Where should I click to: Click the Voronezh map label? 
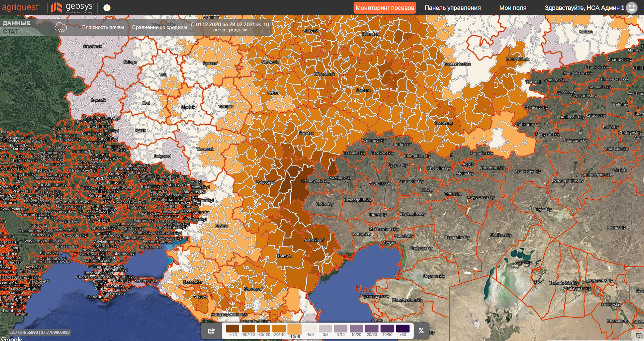pyautogui.click(x=205, y=149)
